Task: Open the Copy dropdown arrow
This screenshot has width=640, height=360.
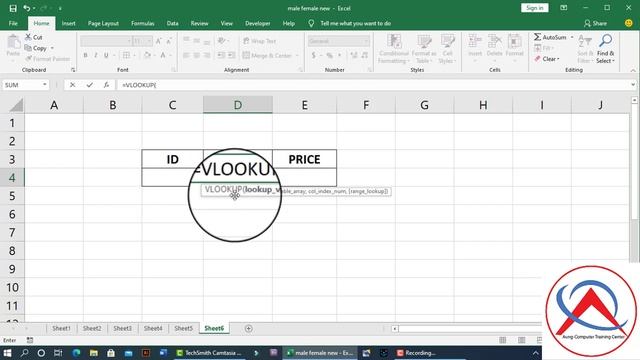Action: coord(52,48)
